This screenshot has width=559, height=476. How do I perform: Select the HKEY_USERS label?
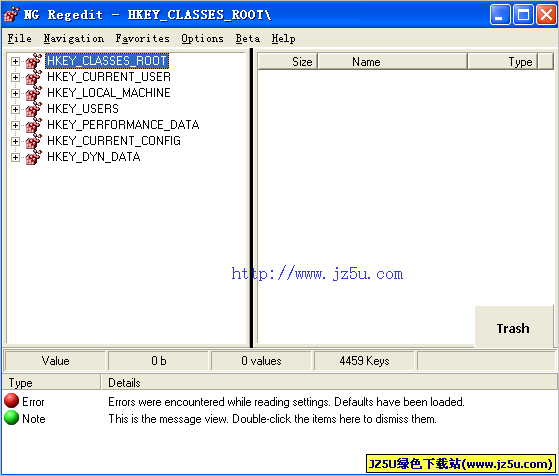click(83, 109)
